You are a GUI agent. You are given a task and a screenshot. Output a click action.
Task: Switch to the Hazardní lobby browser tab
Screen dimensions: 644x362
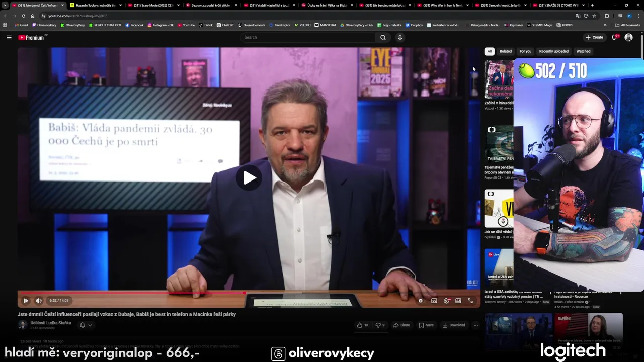[96, 5]
